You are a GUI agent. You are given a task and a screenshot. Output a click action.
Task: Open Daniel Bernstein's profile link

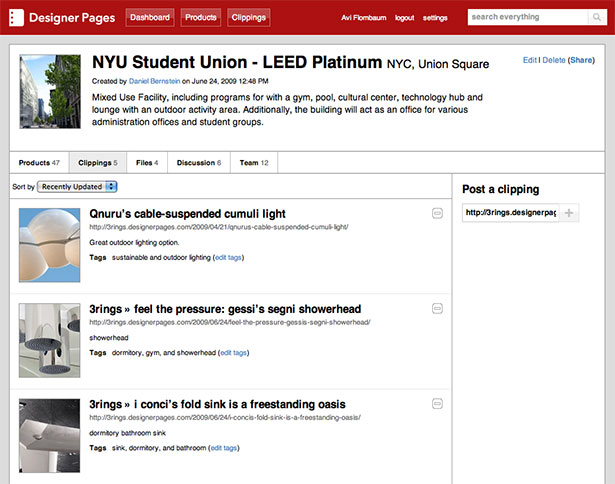click(155, 81)
